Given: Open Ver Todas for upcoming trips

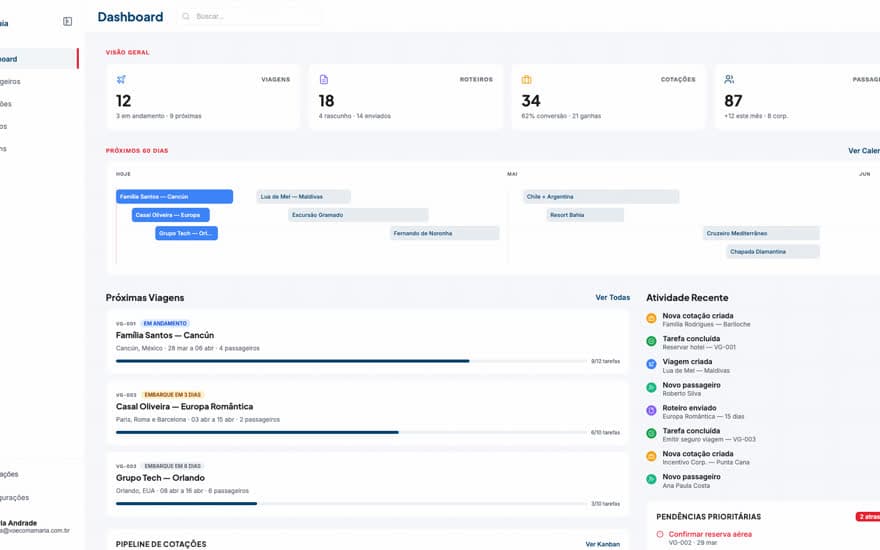Looking at the screenshot, I should point(612,297).
